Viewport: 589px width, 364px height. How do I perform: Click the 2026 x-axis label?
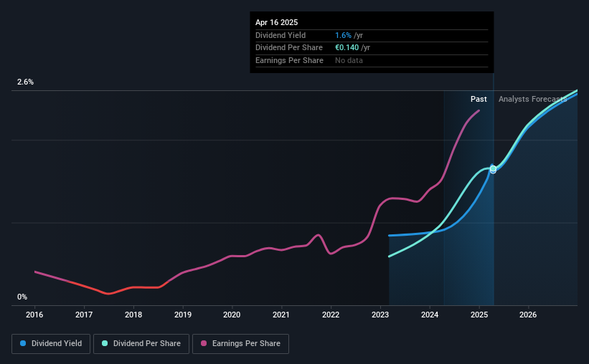[528, 315]
